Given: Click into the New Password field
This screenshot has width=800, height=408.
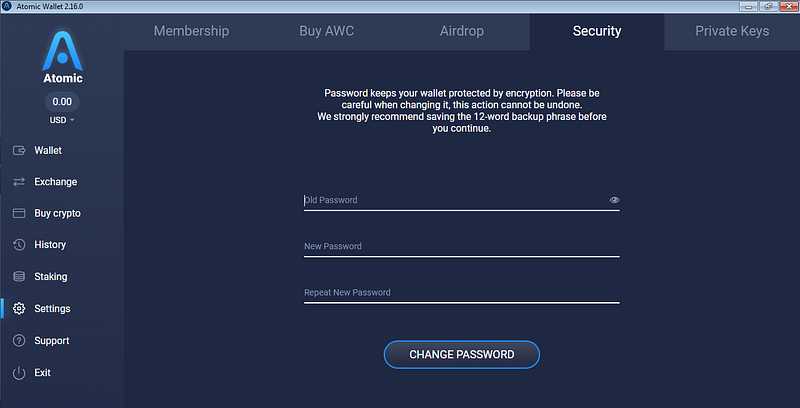Looking at the screenshot, I should (x=462, y=247).
